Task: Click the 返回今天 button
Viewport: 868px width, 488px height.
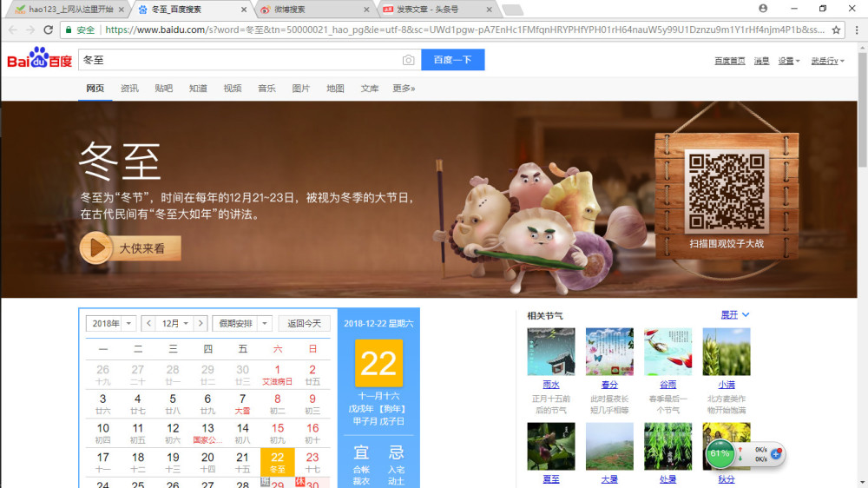Action: coord(304,323)
